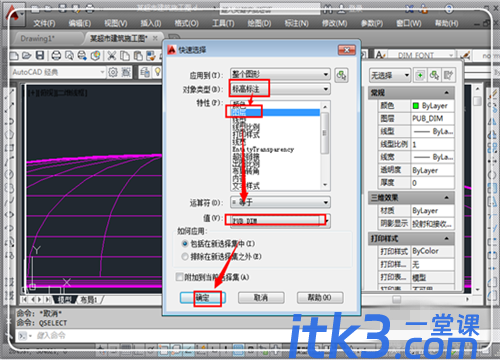Click the layer properties manager icon
500x360 pixels.
click(x=145, y=72)
